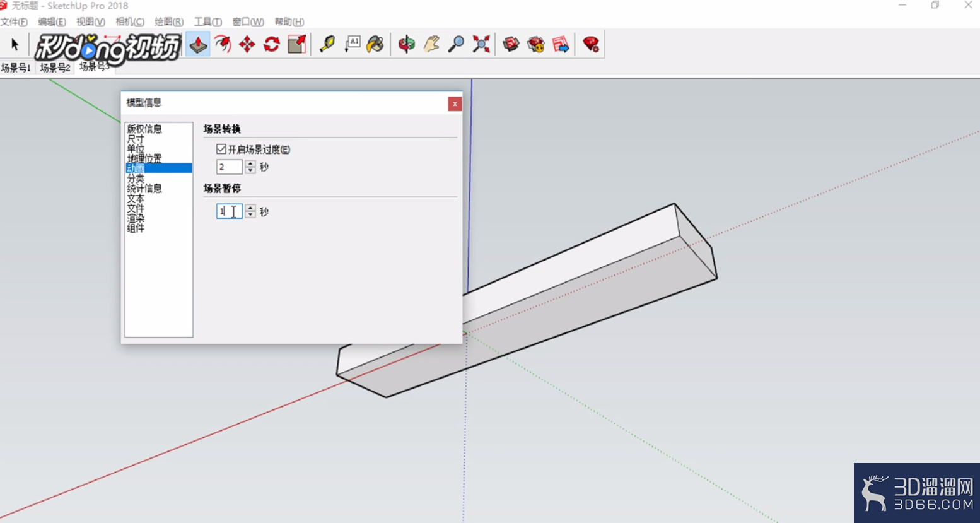This screenshot has height=523, width=980.
Task: Select the Pan hand tool
Action: pyautogui.click(x=431, y=44)
